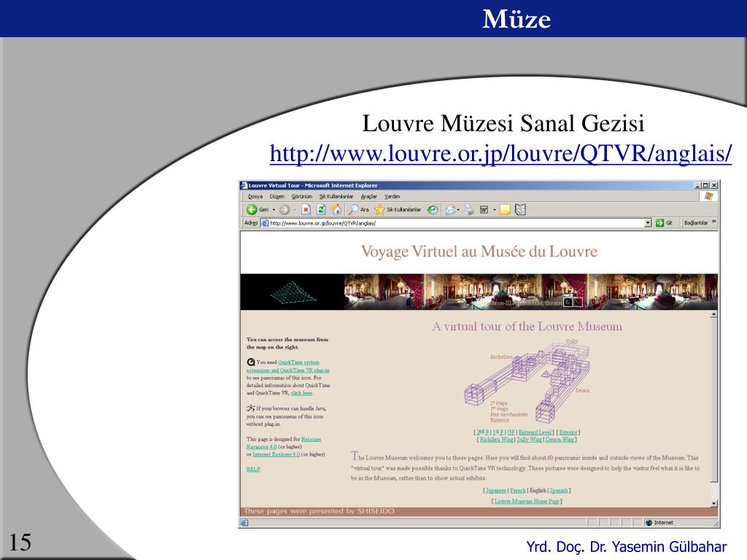Click the Mail envelope toolbar icon
Screen dimensions: 747x560
tap(449, 209)
